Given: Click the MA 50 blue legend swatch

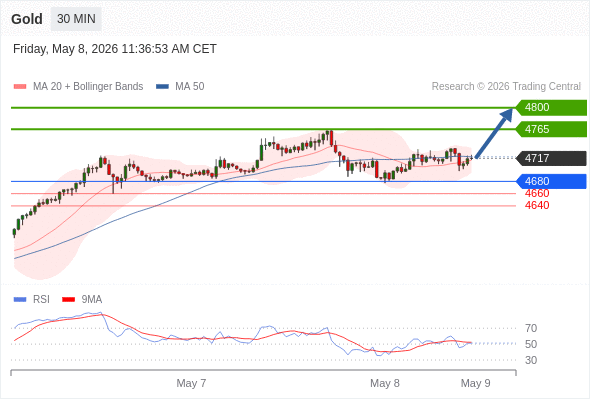Looking at the screenshot, I should point(162,87).
